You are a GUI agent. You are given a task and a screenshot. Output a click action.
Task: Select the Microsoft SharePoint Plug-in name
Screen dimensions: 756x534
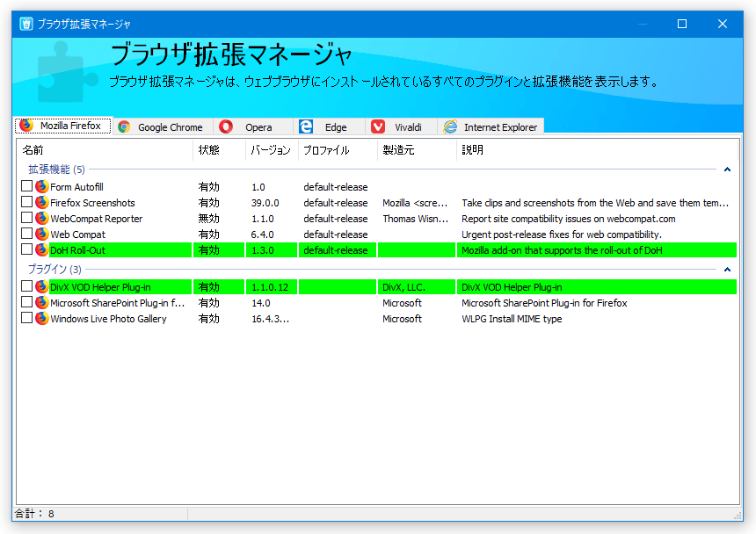pyautogui.click(x=117, y=303)
